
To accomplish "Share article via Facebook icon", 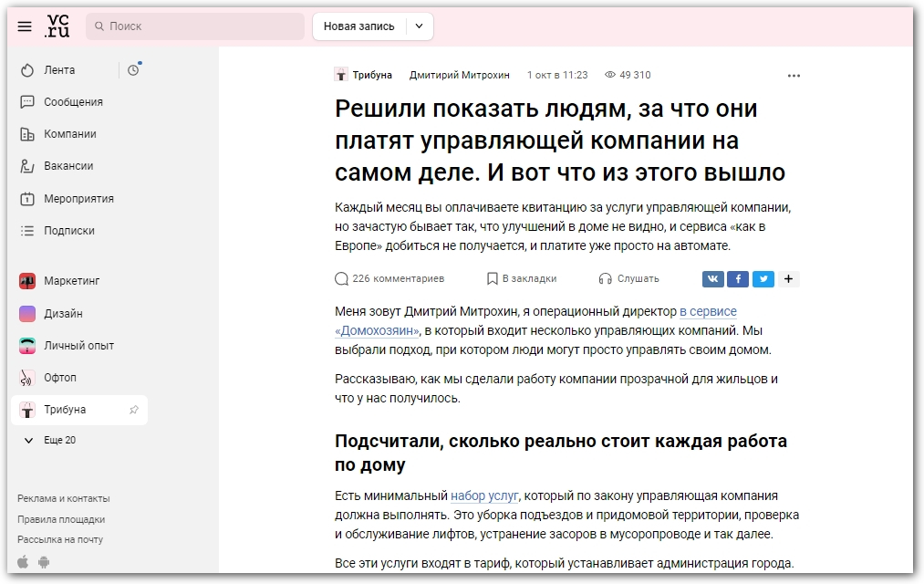I will (x=738, y=278).
